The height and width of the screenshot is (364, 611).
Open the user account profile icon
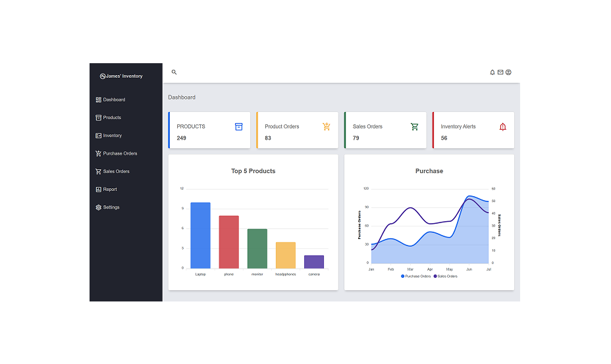pos(508,72)
